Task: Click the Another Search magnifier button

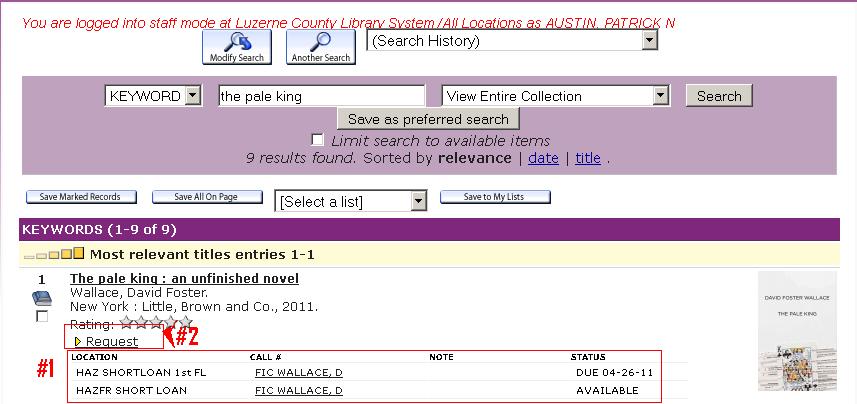Action: coord(321,47)
